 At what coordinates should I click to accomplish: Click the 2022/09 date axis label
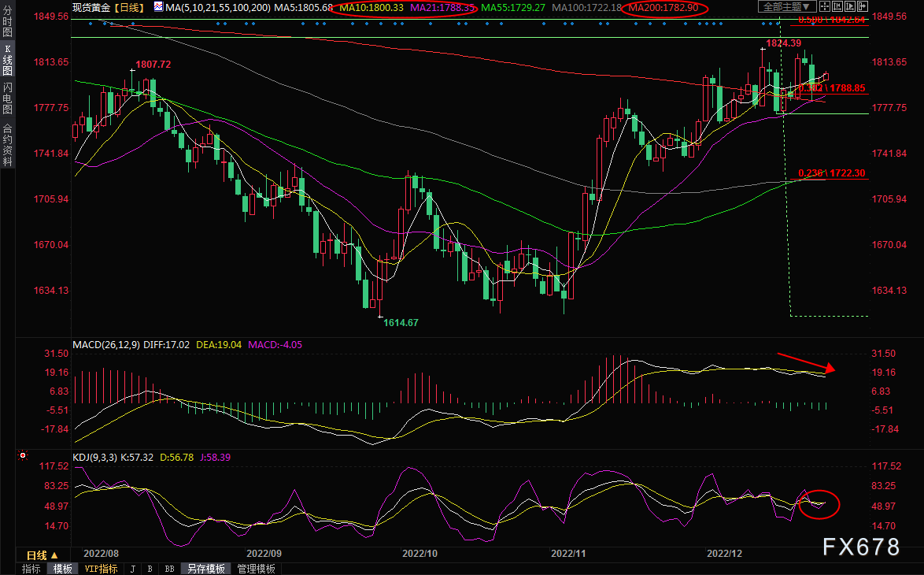(264, 553)
